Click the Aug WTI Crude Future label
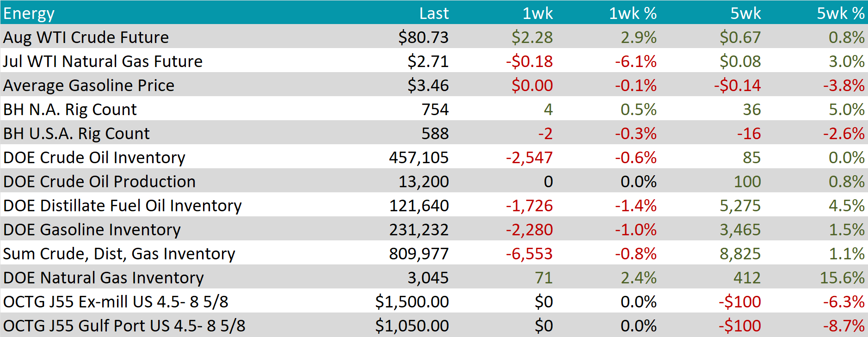The image size is (868, 337). point(86,37)
